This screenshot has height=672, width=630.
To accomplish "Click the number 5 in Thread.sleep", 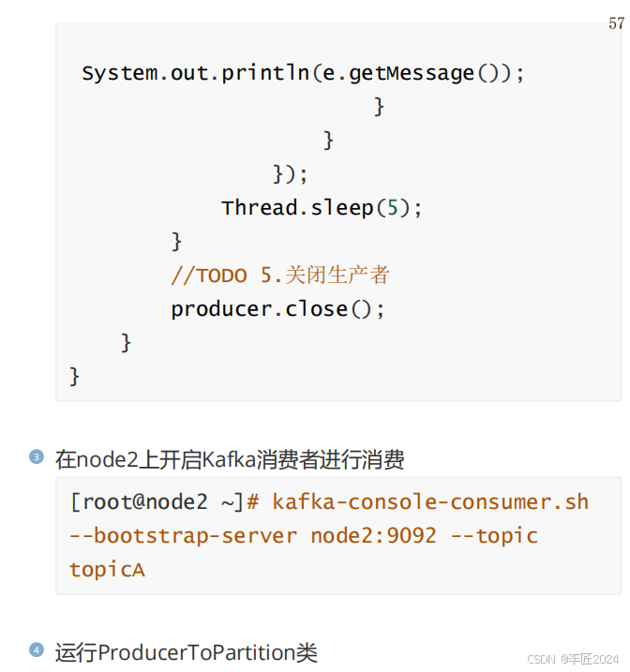I will (393, 208).
